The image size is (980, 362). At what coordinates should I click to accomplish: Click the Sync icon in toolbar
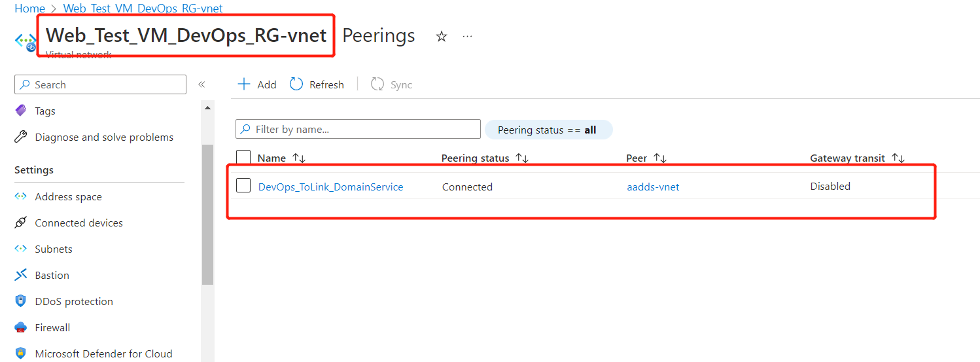point(377,84)
